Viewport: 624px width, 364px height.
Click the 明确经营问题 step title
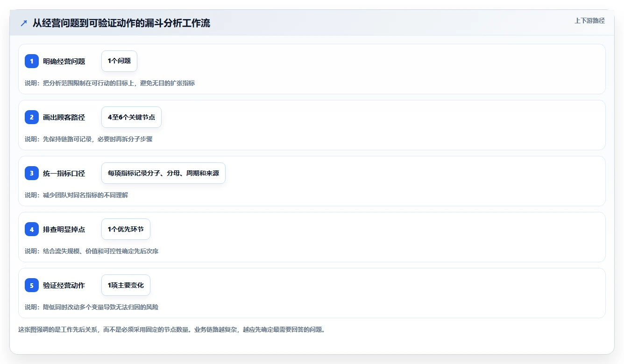pos(64,61)
